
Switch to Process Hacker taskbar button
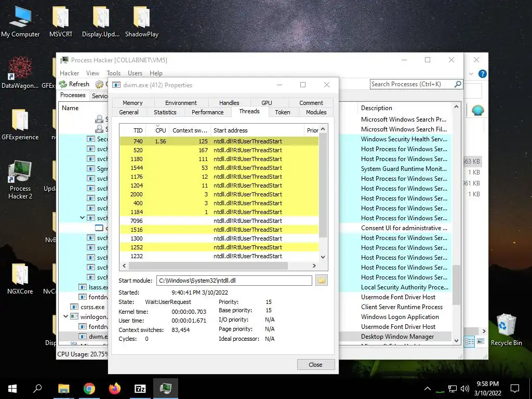[166, 389]
